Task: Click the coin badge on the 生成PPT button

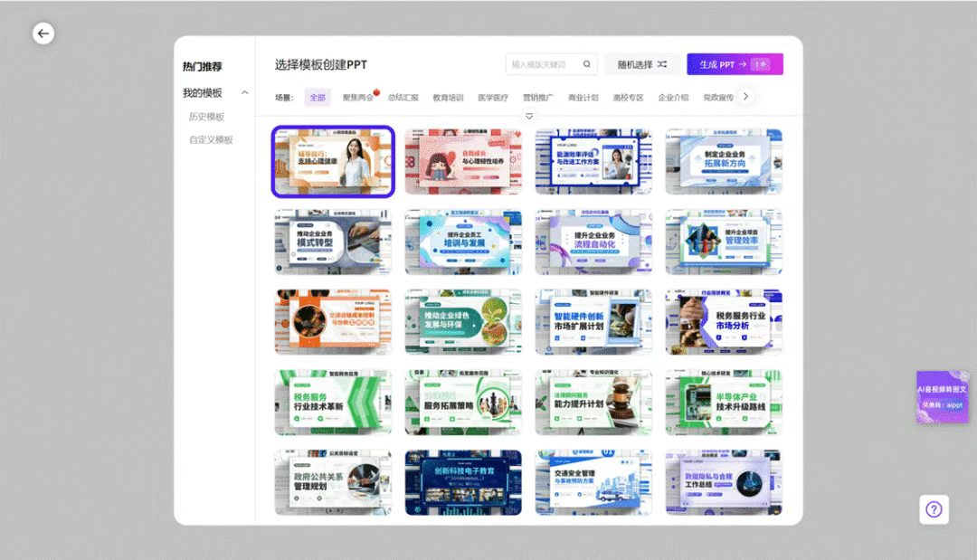Action: 763,64
